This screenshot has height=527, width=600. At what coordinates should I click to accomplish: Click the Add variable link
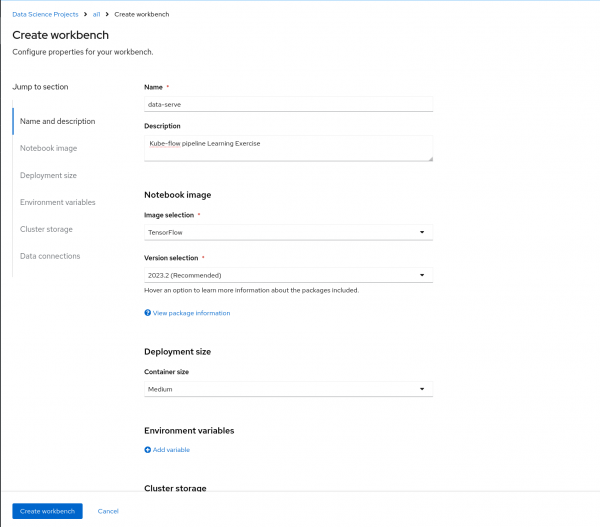pyautogui.click(x=171, y=450)
